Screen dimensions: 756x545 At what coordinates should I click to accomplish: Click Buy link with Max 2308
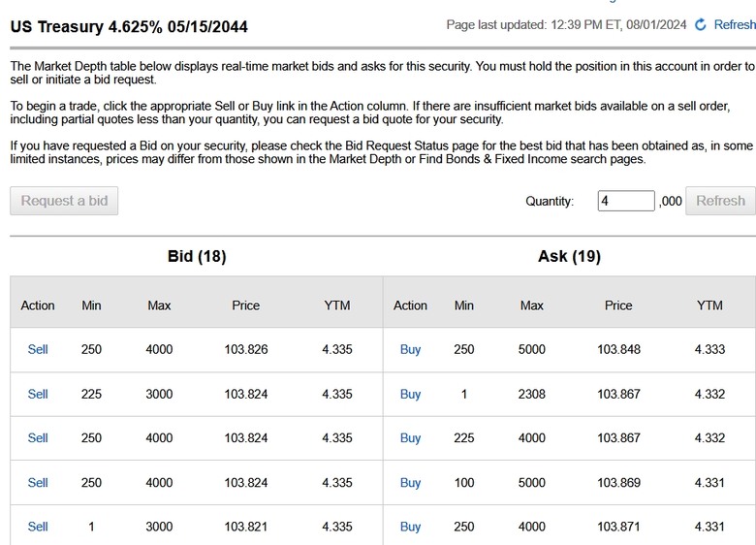[x=410, y=394]
